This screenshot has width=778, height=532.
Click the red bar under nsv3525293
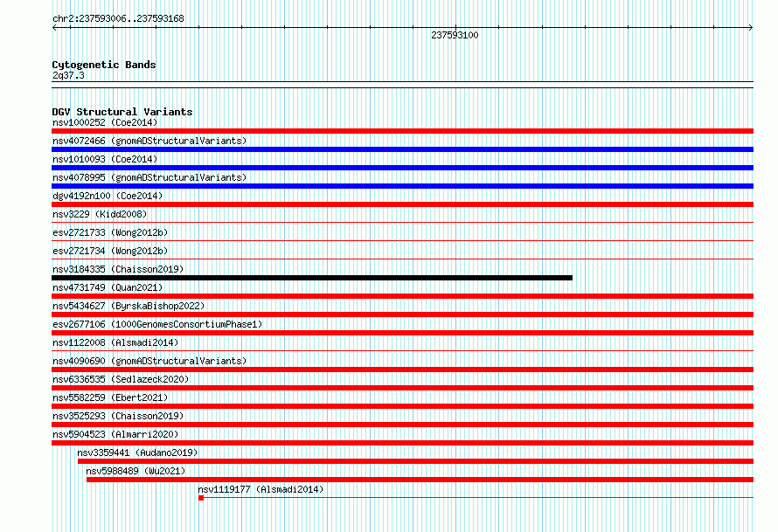402,425
